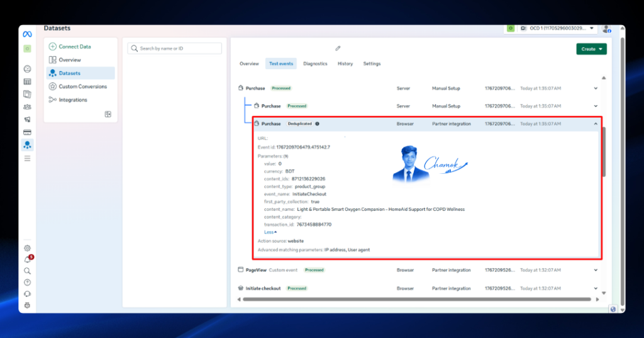The image size is (644, 338).
Task: Open the campaigns table icon in left rail
Action: click(x=27, y=81)
